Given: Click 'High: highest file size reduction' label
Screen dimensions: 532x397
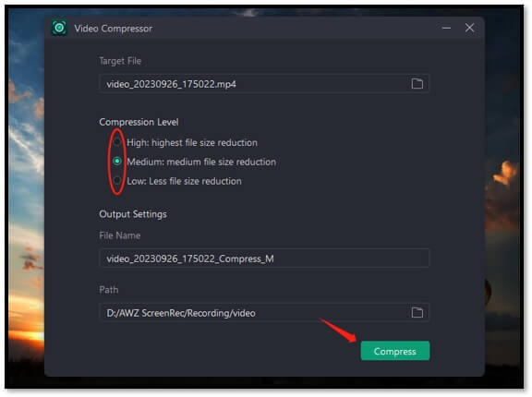Looking at the screenshot, I should tap(192, 143).
